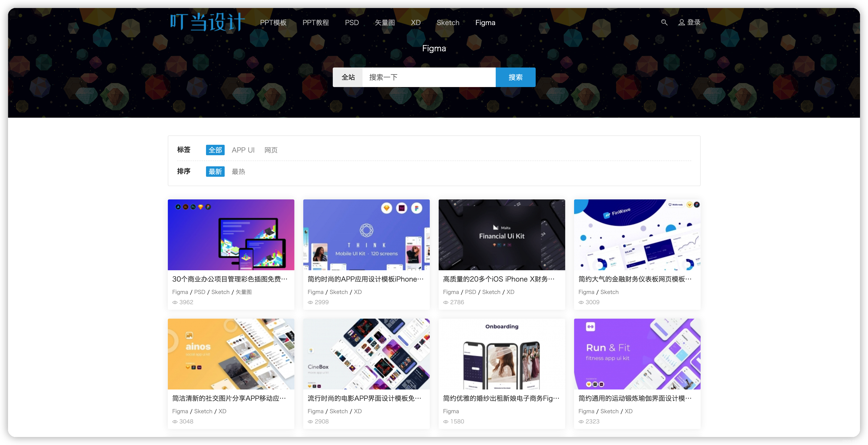Open the Run & Fit fitness thumbnail
This screenshot has width=868, height=445.
click(637, 354)
